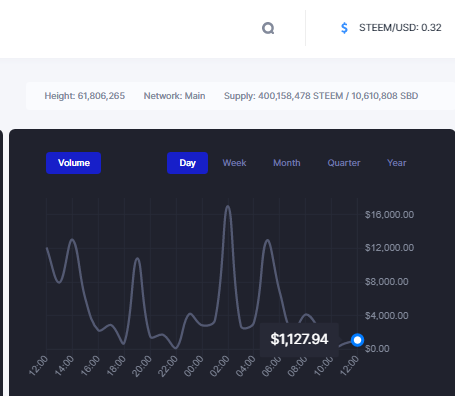
Task: Click the 16:00 time axis label
Action: click(90, 366)
